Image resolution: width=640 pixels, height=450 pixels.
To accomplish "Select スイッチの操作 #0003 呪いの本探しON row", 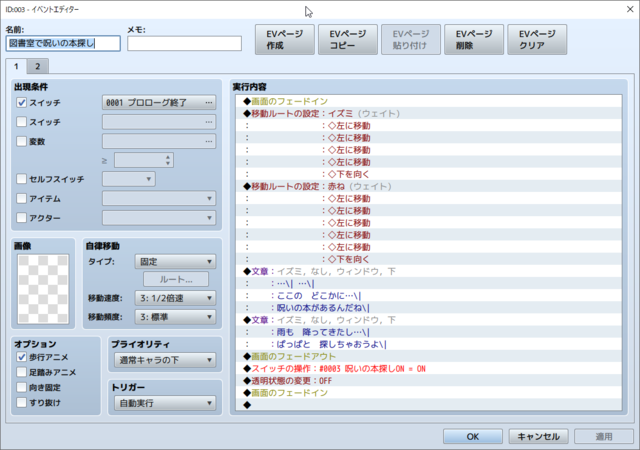I will pos(429,368).
